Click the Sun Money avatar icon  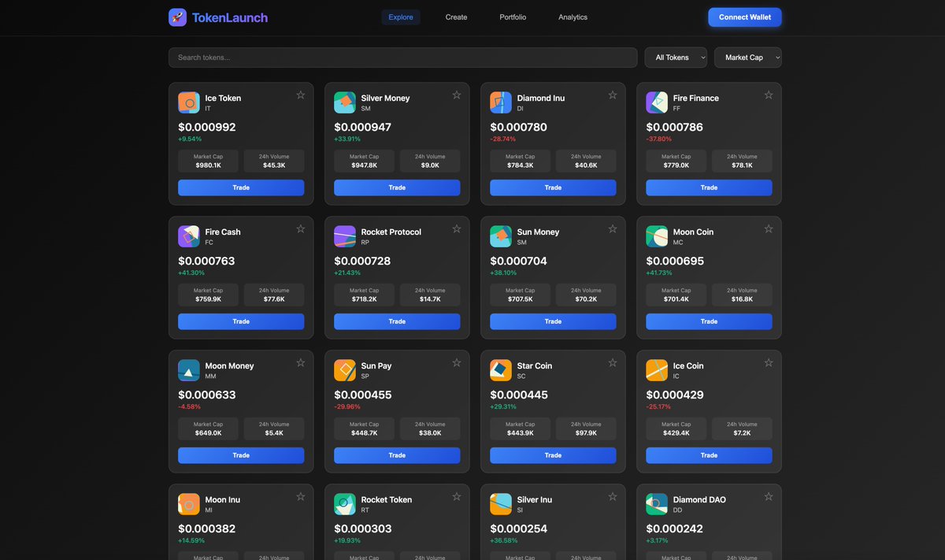pyautogui.click(x=501, y=236)
